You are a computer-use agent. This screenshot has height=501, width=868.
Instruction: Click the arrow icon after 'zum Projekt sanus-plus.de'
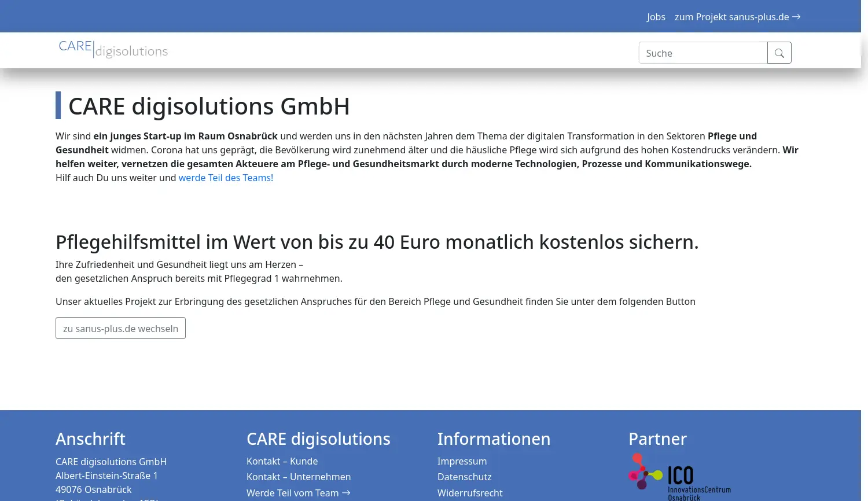pyautogui.click(x=797, y=17)
